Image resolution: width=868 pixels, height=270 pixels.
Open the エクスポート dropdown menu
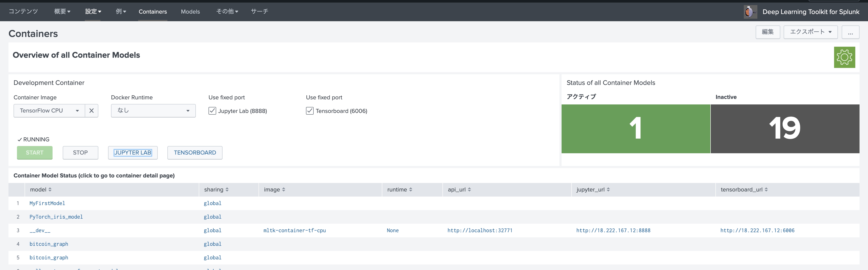pyautogui.click(x=810, y=32)
